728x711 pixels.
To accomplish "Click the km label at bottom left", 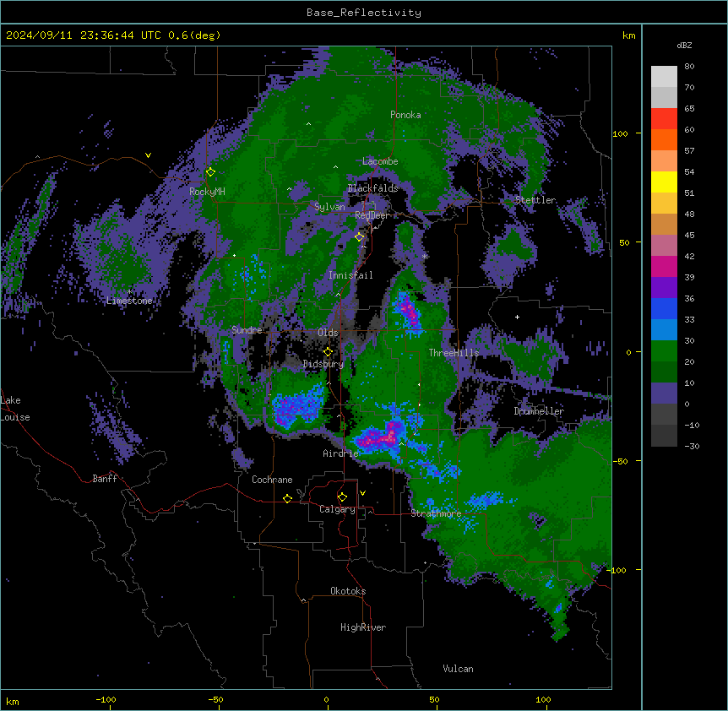I will tap(13, 702).
